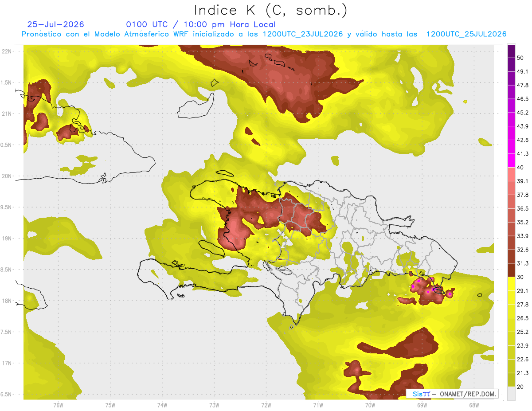The height and width of the screenshot is (411, 532).
Task: Click the colorbar value '29.1'
Action: pos(523,290)
